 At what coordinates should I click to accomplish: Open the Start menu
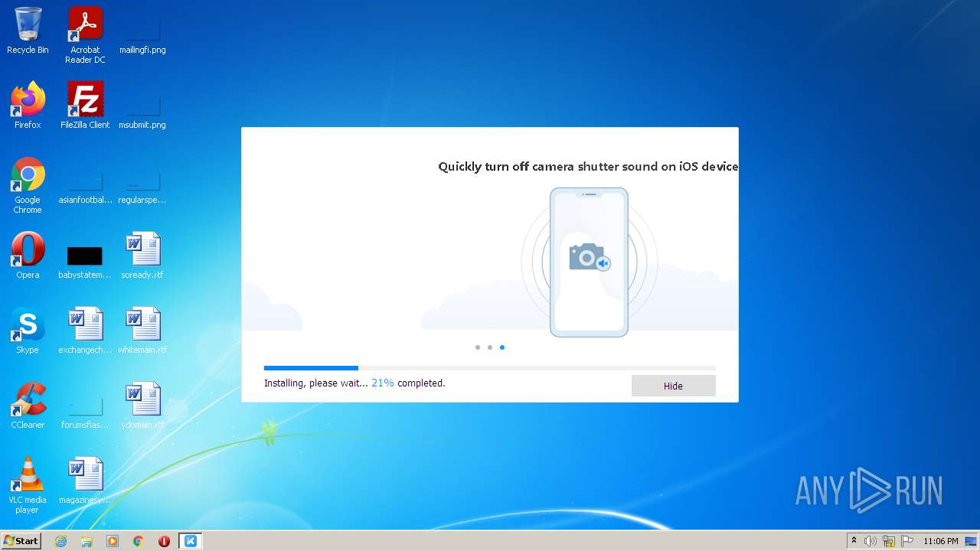[x=21, y=541]
